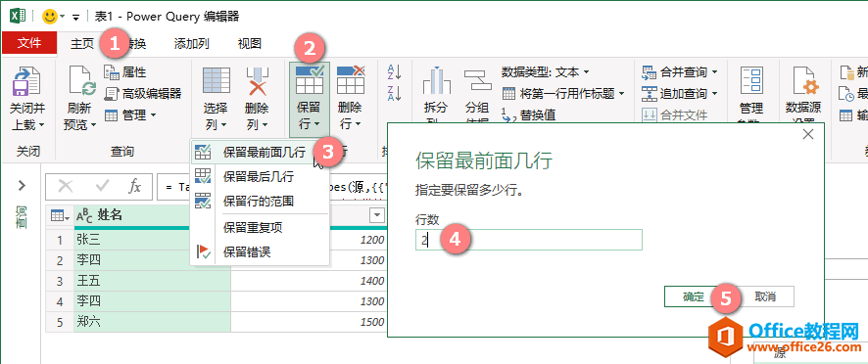Confirm with the 确定 button
Viewport: 868px width, 364px height.
click(x=693, y=297)
